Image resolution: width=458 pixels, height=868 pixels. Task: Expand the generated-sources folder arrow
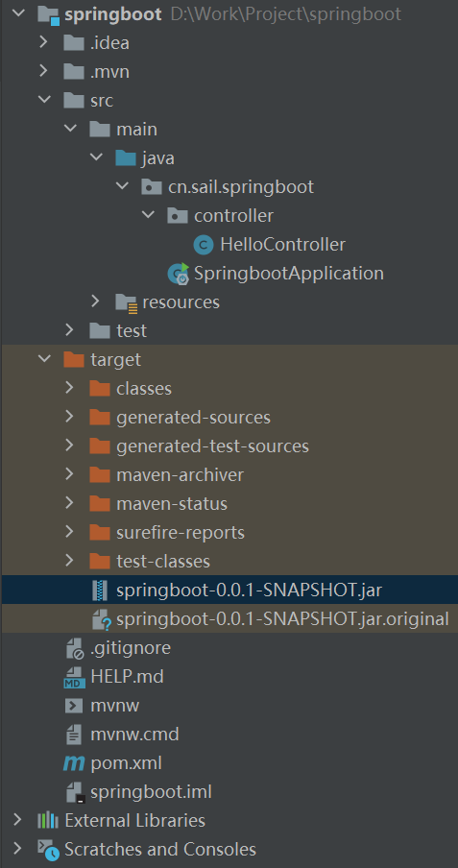click(70, 417)
